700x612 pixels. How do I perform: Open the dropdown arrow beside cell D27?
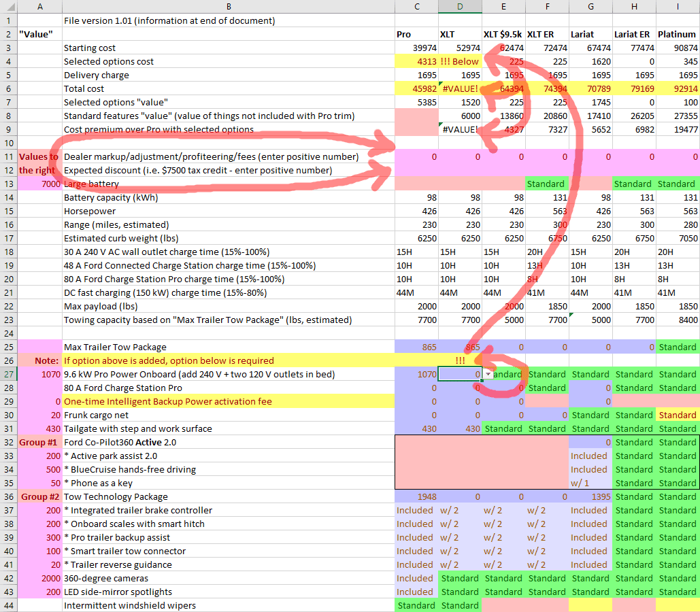[488, 375]
